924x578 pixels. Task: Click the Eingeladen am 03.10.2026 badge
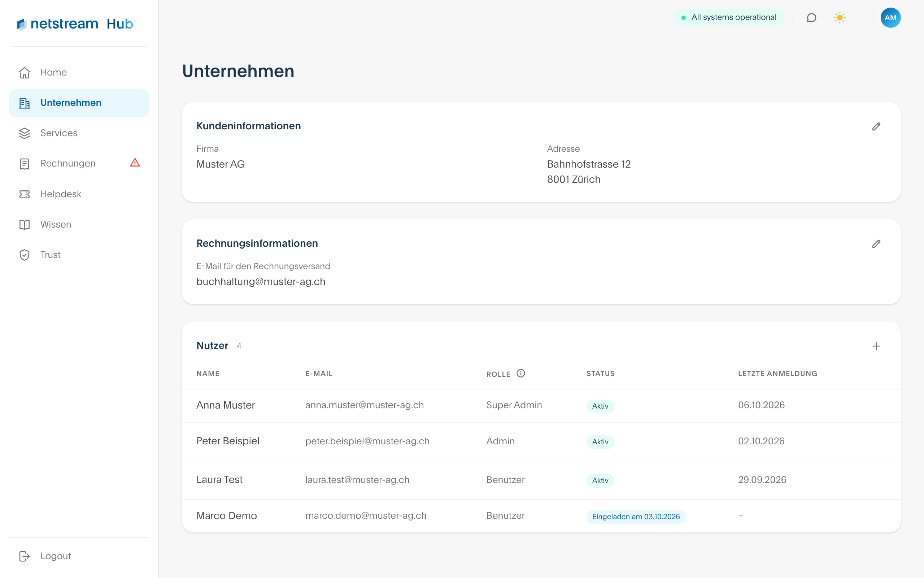pyautogui.click(x=636, y=517)
